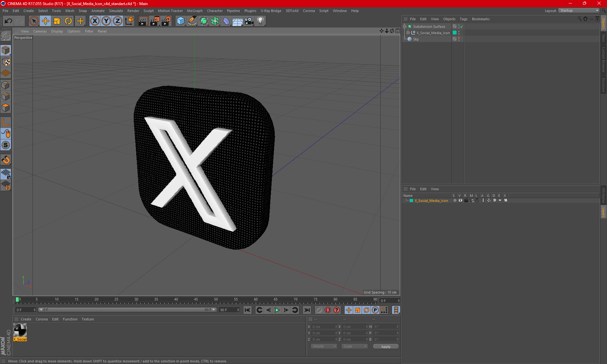Add Subdivision Surface generator icon

204,21
